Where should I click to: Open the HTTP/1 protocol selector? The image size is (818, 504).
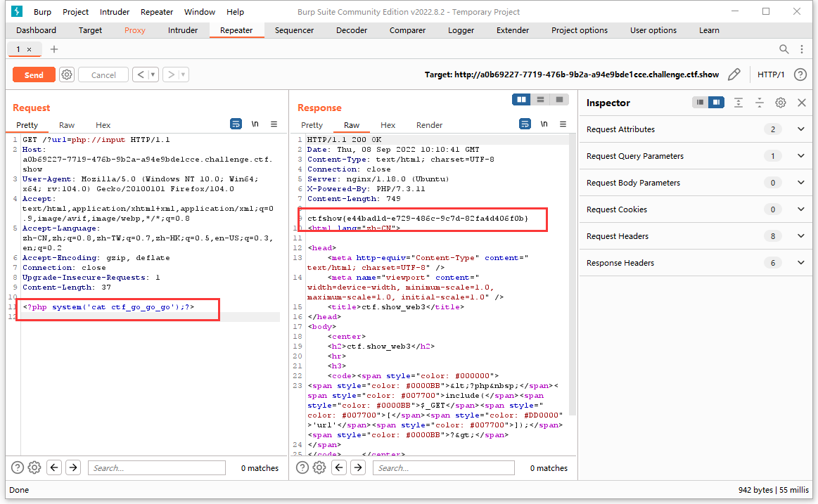click(771, 75)
